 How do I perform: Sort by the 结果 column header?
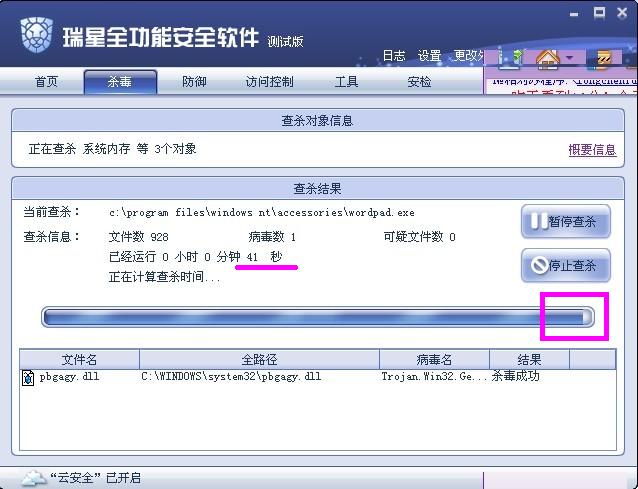coord(529,359)
